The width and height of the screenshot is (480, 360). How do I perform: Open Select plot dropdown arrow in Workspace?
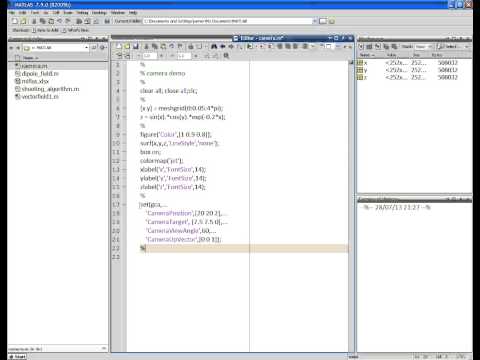coord(466,47)
